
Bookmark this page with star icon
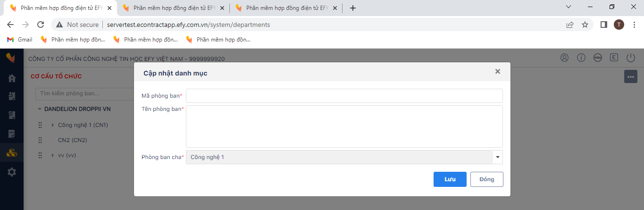point(585,25)
